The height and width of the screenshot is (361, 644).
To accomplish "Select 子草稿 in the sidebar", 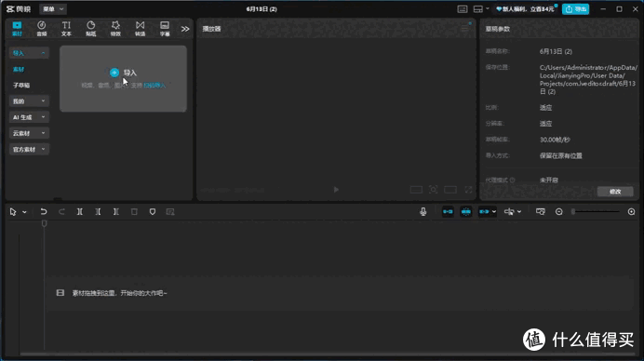I will 21,85.
